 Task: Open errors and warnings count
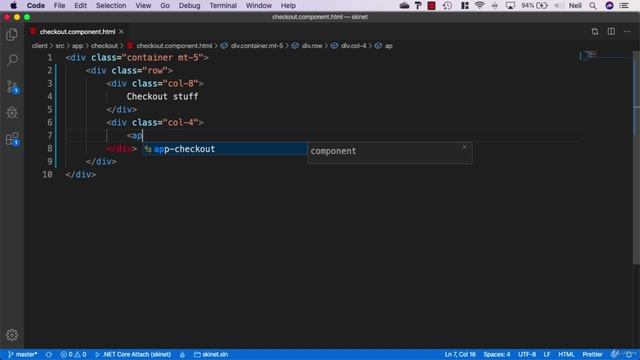pos(73,354)
